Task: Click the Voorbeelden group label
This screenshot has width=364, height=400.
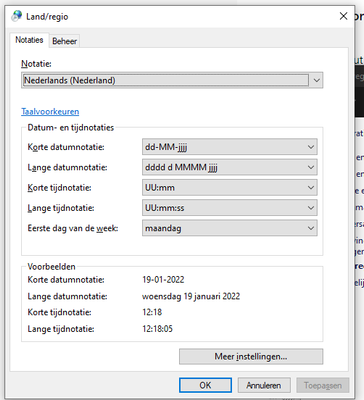Action: (51, 267)
